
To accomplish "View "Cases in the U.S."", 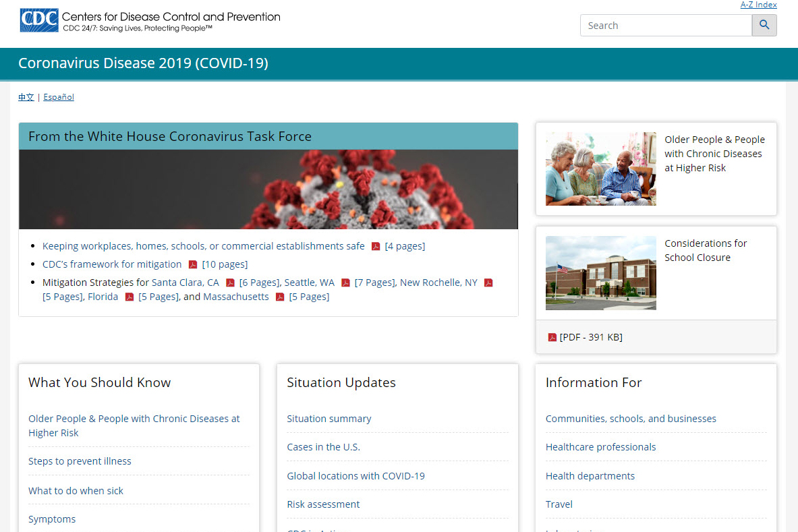I will pos(323,447).
